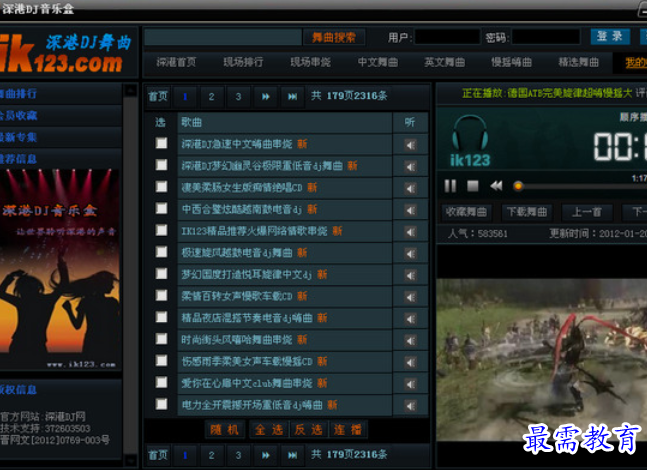
Task: Click the song search input field
Action: pyautogui.click(x=223, y=37)
